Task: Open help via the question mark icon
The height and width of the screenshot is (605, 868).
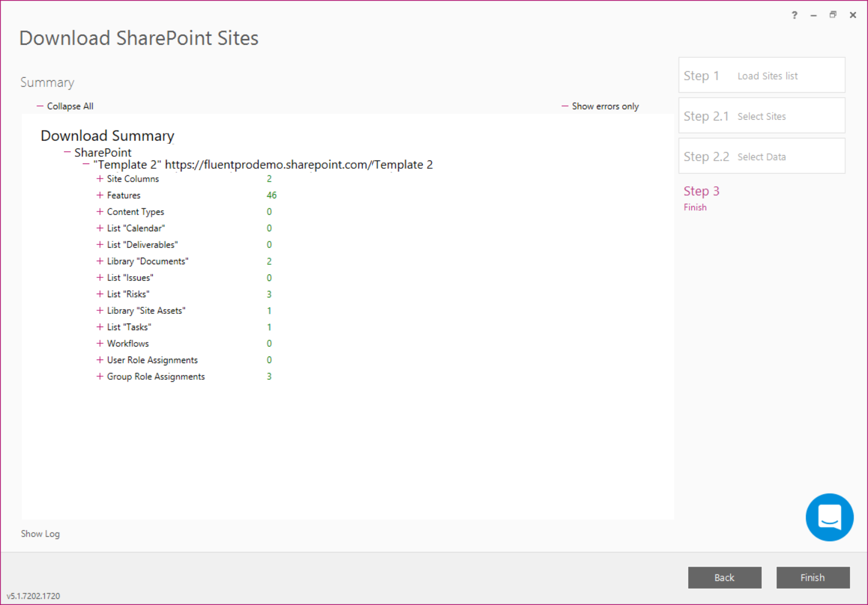Action: point(794,15)
